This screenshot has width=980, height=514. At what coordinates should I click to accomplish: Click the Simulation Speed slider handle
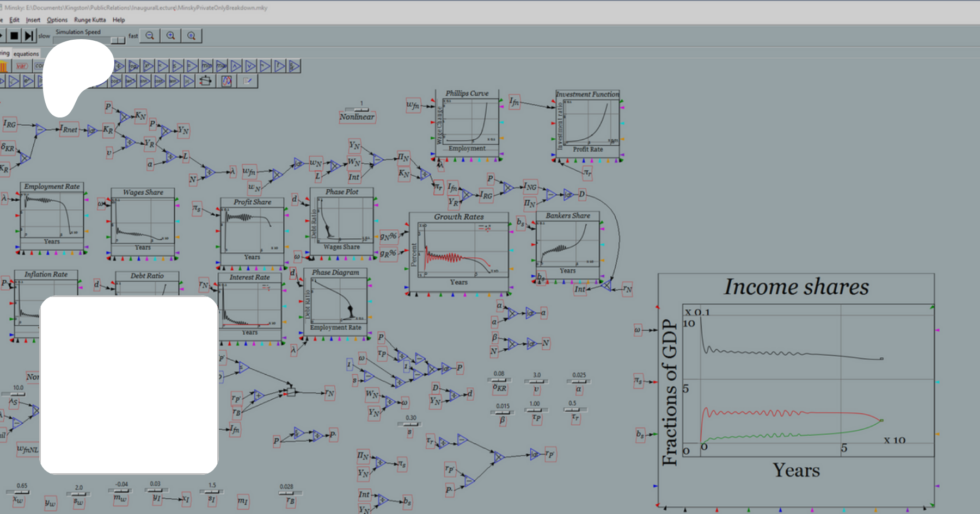coord(118,40)
